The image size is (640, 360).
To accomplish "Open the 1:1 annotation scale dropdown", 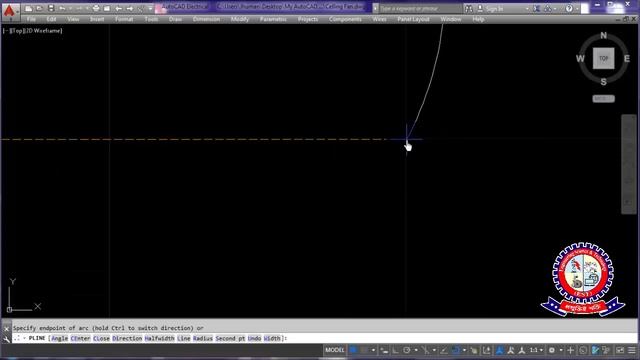I will pyautogui.click(x=536, y=350).
